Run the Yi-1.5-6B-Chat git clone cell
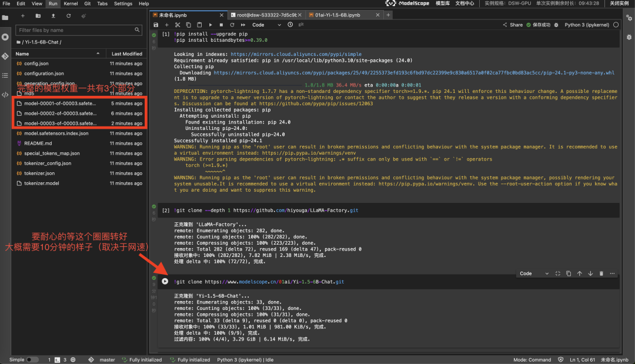Screen dimensions: 635x364 tap(165, 282)
